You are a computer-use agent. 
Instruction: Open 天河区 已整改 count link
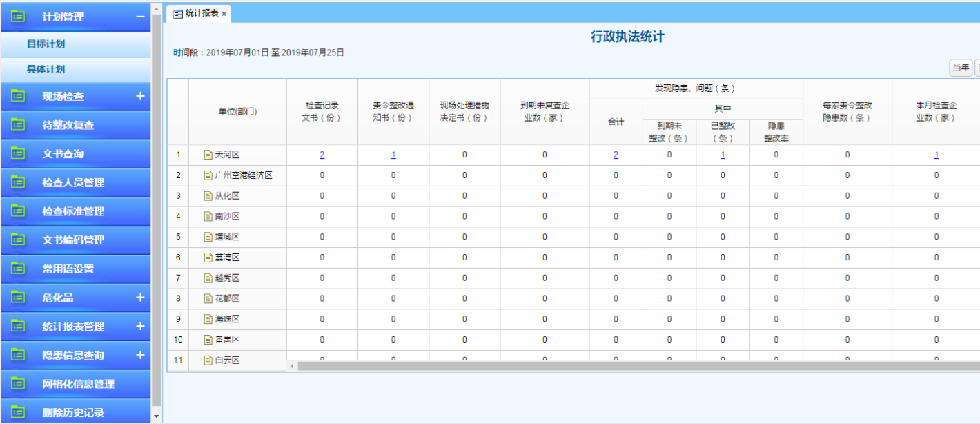(x=723, y=155)
